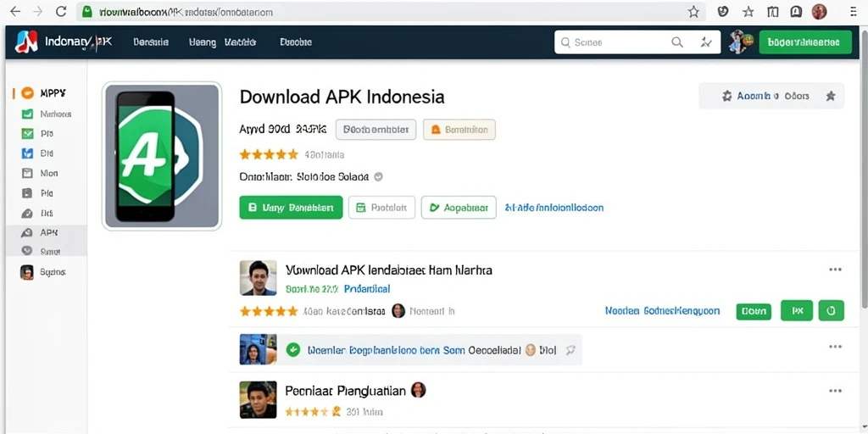Open Peoniaat Plangutatian three-dot menu
Screen dimensions: 868x434
click(x=835, y=391)
